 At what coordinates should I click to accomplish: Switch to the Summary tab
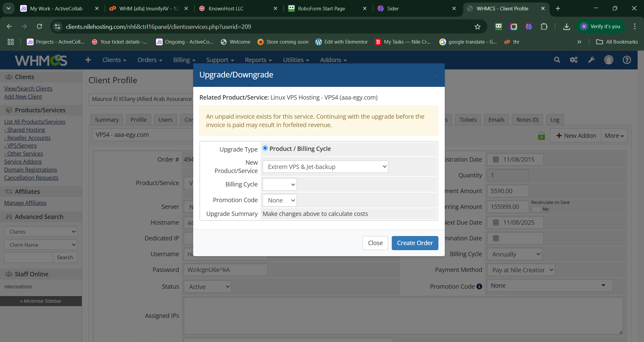(x=107, y=120)
